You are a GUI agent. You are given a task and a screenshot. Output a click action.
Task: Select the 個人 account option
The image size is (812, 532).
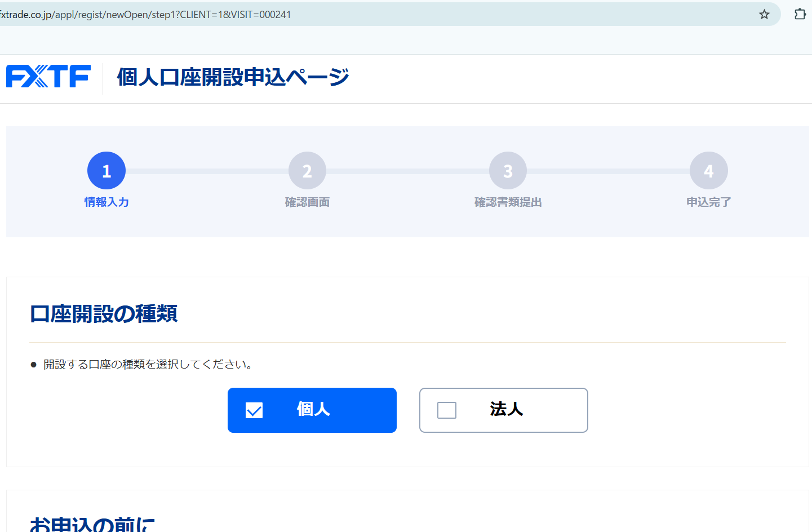tap(312, 410)
